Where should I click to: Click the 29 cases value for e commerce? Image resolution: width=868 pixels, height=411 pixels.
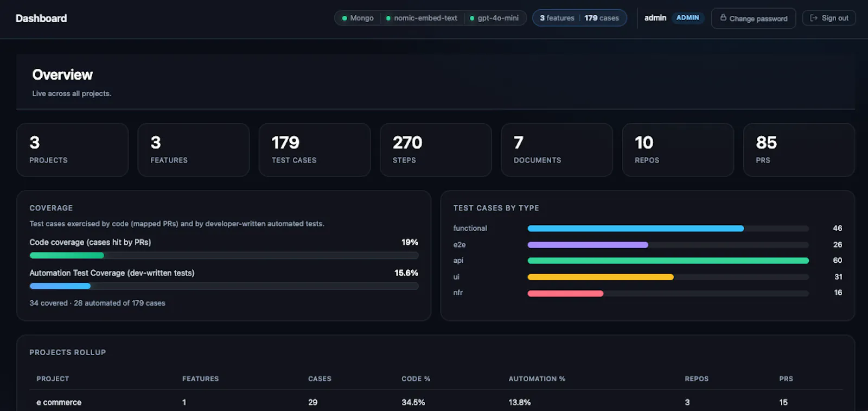(313, 402)
